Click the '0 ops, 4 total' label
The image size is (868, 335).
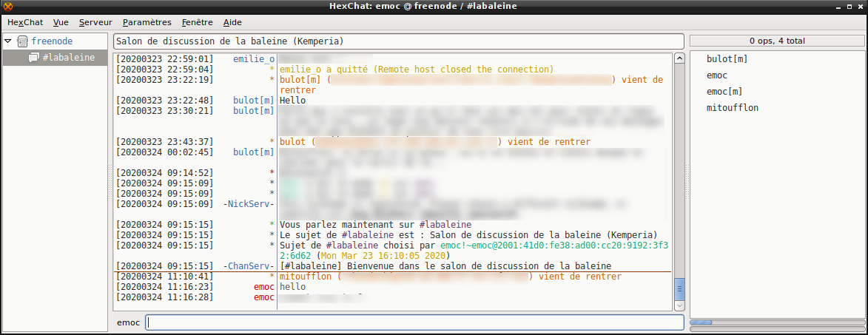tap(777, 41)
